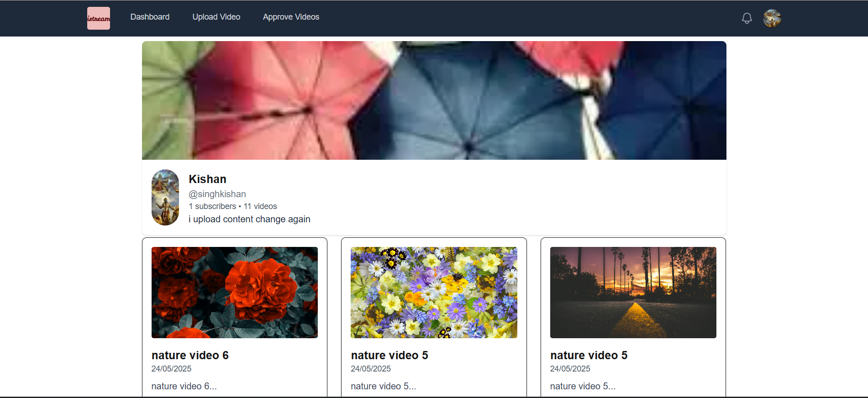Screen dimensions: 868x398
Task: Click the date under the nature video 6 title
Action: tap(171, 369)
